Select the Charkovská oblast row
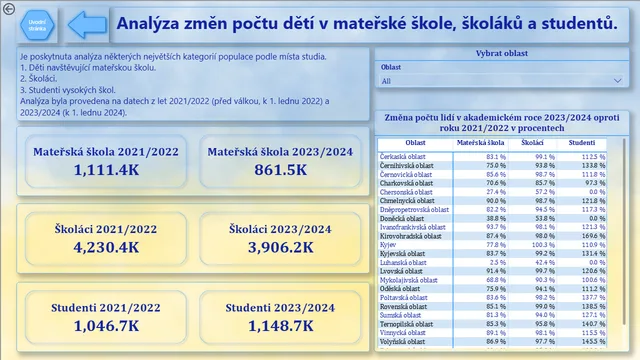Viewport: 640px width, 360px height. [492, 183]
